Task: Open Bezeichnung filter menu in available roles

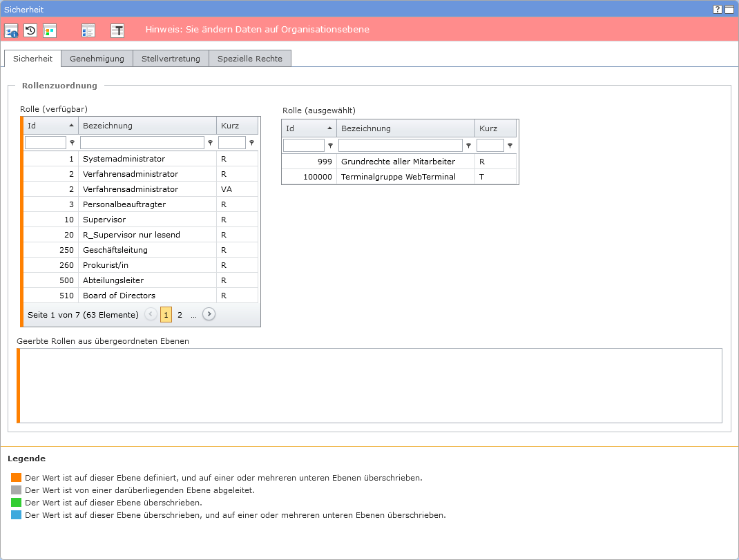Action: click(210, 143)
